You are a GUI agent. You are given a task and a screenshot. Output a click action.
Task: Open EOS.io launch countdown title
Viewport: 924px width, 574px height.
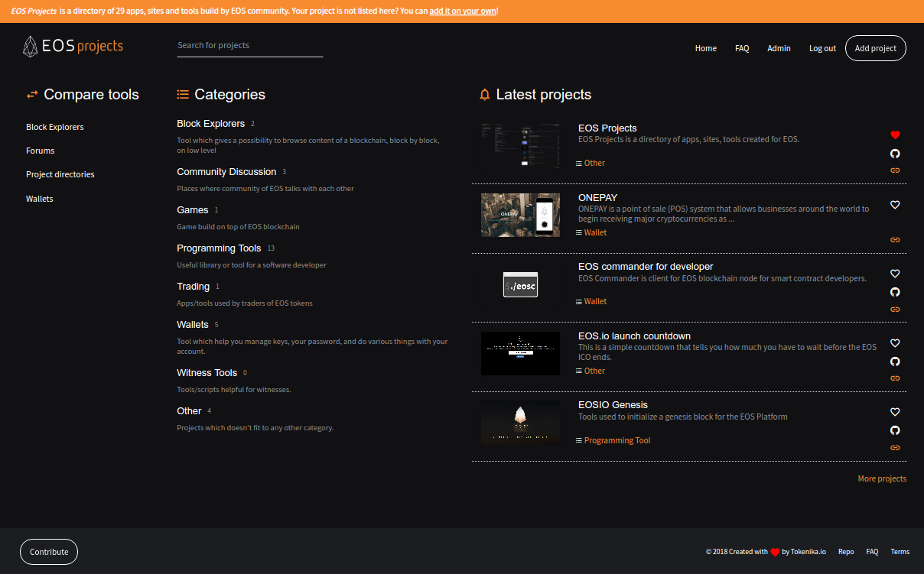pos(634,336)
